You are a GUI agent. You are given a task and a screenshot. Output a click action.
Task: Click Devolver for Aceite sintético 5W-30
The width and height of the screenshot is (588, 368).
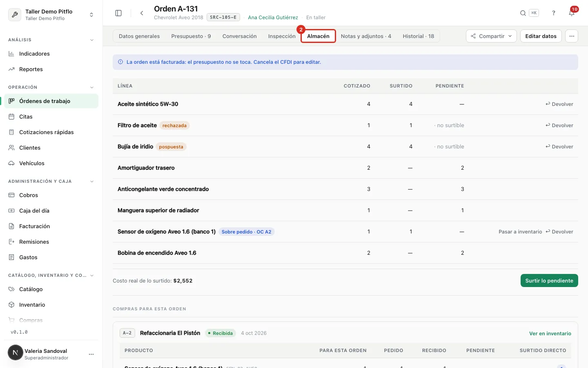coord(559,104)
